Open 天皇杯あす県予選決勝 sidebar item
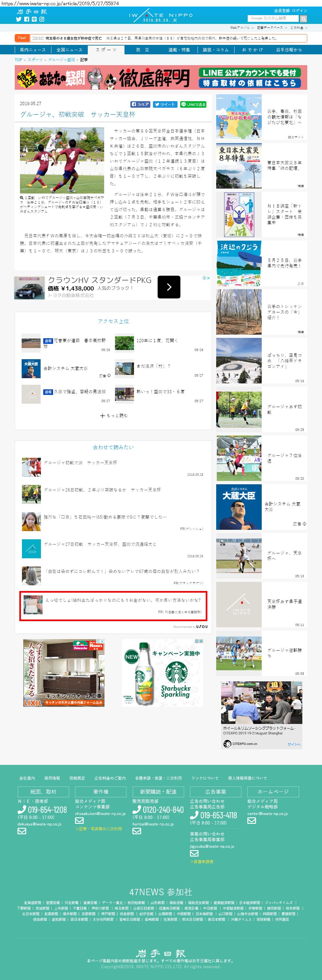322x980 pixels. 261,604
